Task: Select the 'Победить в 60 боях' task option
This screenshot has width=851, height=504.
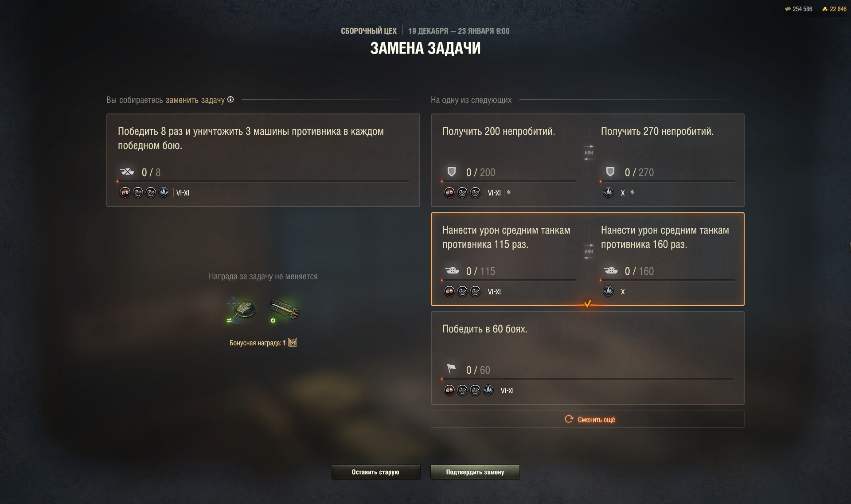Action: click(x=588, y=358)
